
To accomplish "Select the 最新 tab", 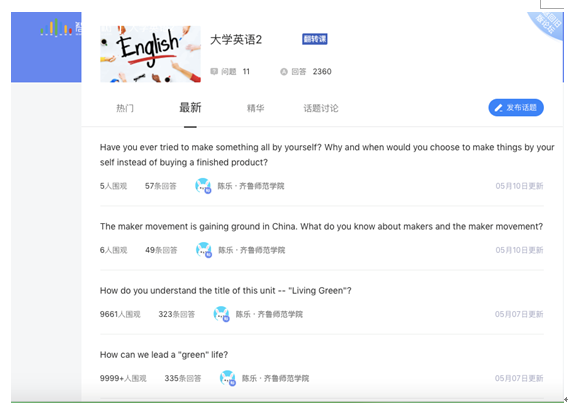I will [x=190, y=108].
